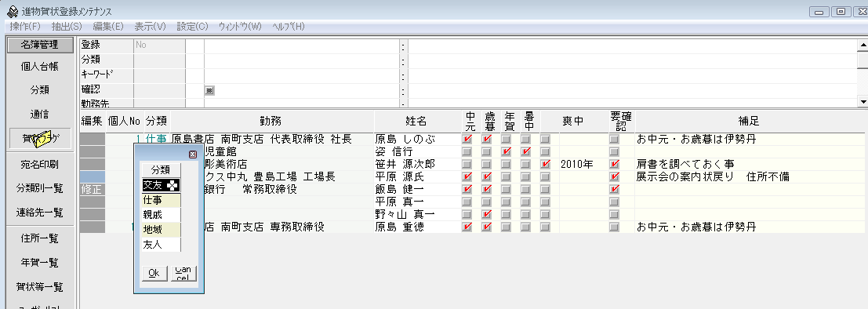Toggle 要確認 checkbox for 笹井 源次郎

(615, 164)
